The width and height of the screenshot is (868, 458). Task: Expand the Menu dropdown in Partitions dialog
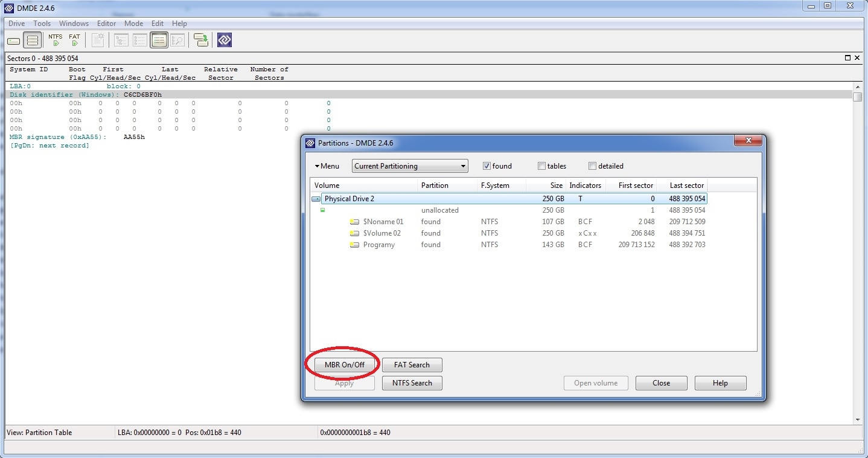[x=327, y=166]
